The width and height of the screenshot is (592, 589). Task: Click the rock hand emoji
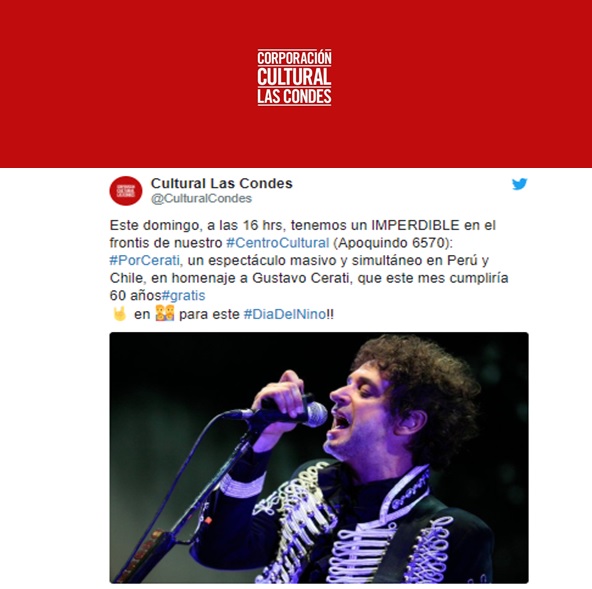point(120,314)
